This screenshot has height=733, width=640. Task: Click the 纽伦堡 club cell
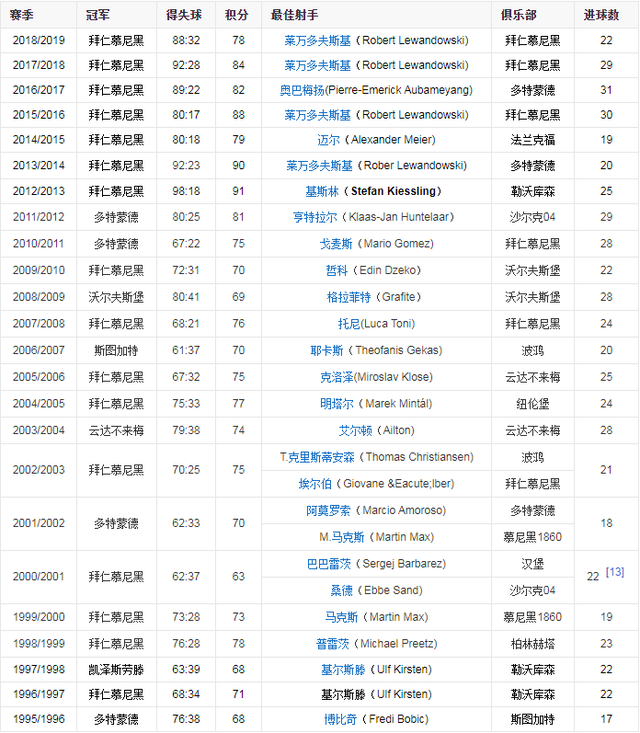[x=532, y=404]
